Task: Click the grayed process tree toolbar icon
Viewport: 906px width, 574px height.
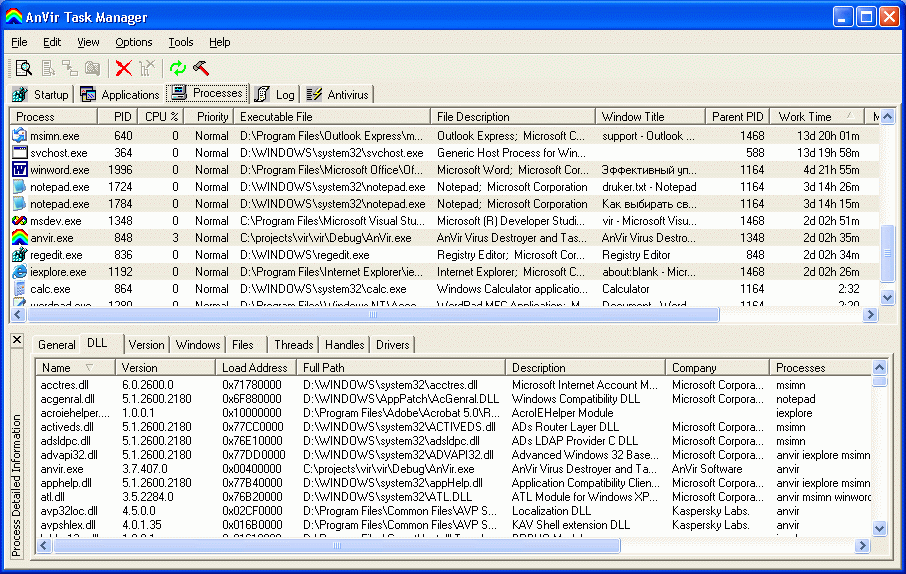Action: point(70,68)
